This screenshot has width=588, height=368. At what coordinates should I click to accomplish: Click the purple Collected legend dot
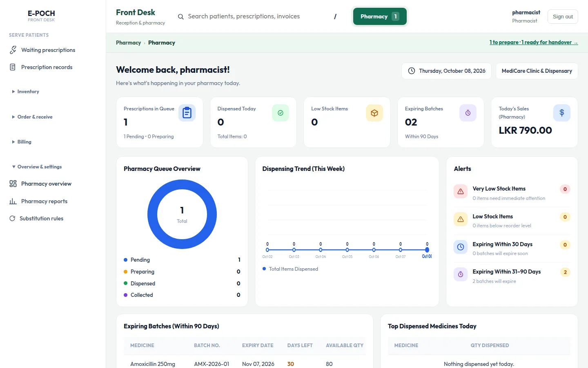(126, 295)
